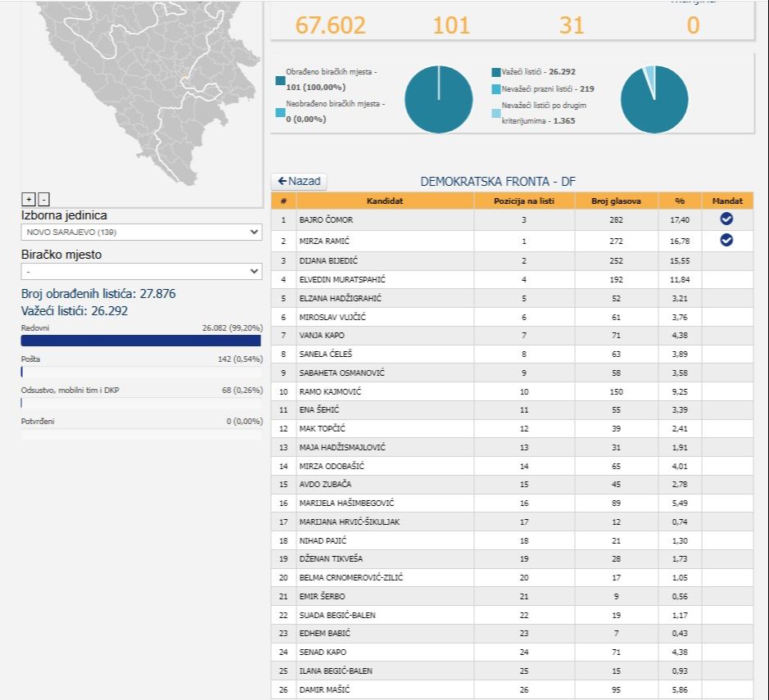Open the Biračko mjesto dropdown
Image resolution: width=769 pixels, height=700 pixels.
[141, 271]
